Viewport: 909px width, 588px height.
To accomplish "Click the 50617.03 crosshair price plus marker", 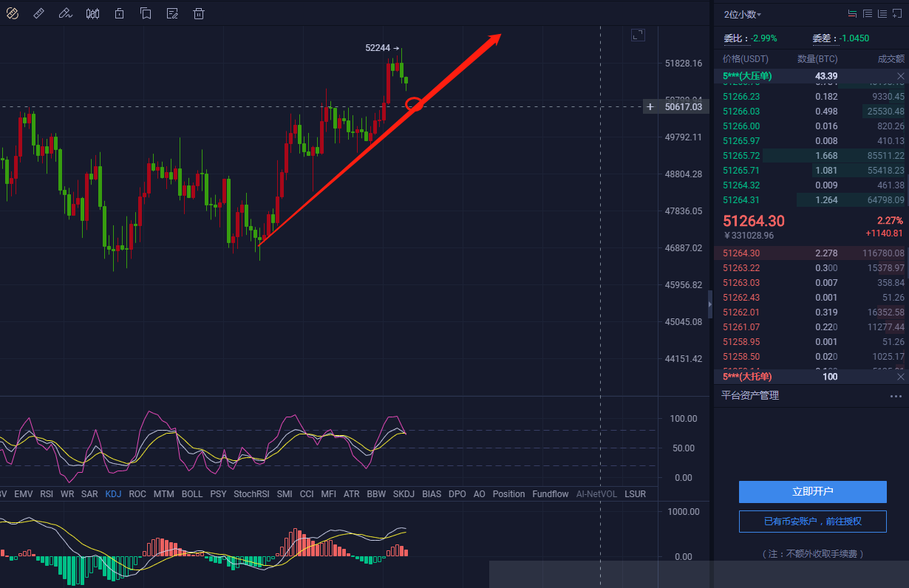I will [650, 107].
